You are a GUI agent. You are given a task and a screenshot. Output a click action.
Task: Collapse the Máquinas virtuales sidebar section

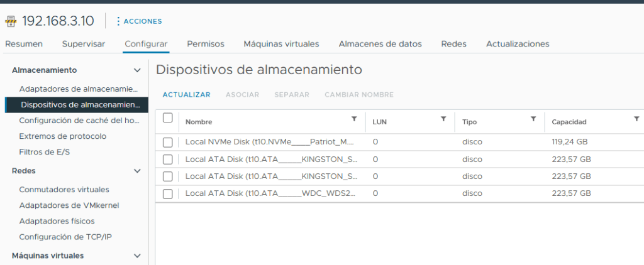click(138, 256)
